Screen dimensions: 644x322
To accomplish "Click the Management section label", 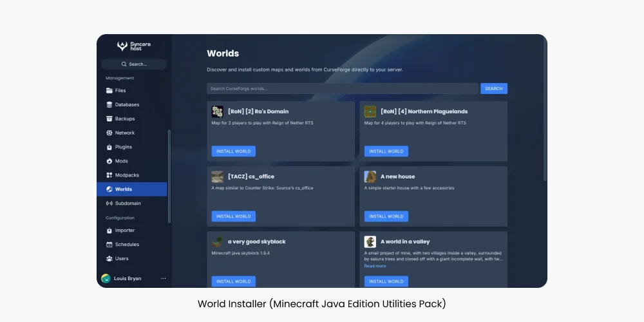I will (x=120, y=78).
